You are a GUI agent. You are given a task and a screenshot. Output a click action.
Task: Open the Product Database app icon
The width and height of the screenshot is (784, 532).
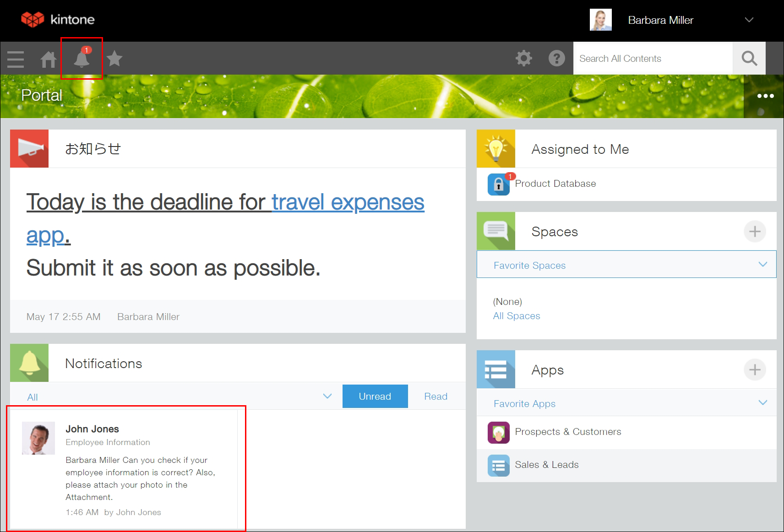click(x=498, y=184)
